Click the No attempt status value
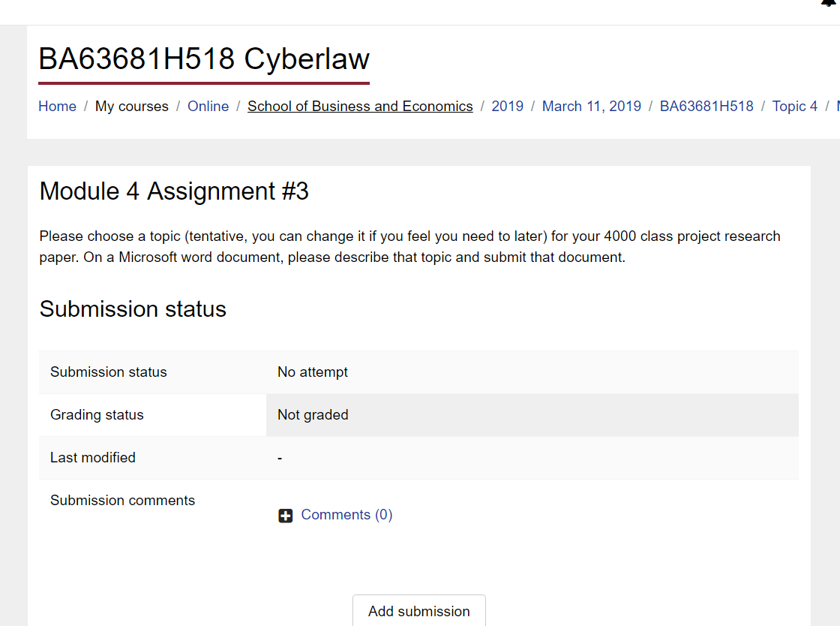This screenshot has height=626, width=840. 312,372
